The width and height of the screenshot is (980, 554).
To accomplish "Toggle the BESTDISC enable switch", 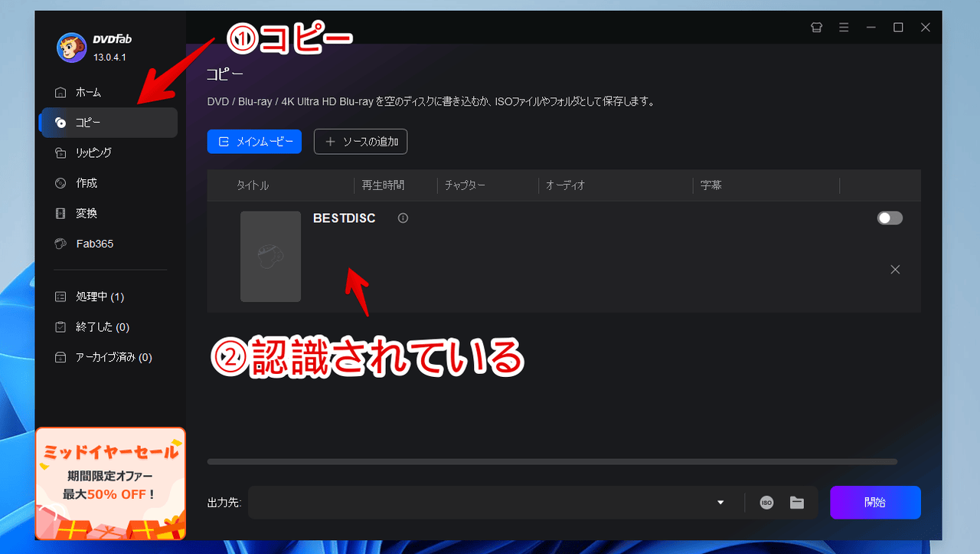I will 890,218.
